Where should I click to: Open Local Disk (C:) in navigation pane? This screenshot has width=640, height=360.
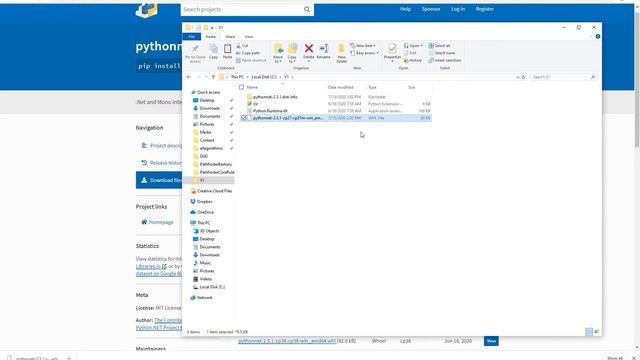click(209, 287)
